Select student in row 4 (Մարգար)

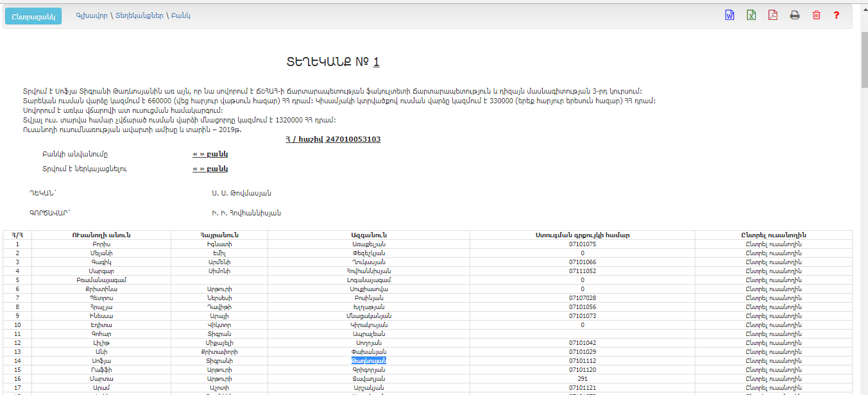773,271
